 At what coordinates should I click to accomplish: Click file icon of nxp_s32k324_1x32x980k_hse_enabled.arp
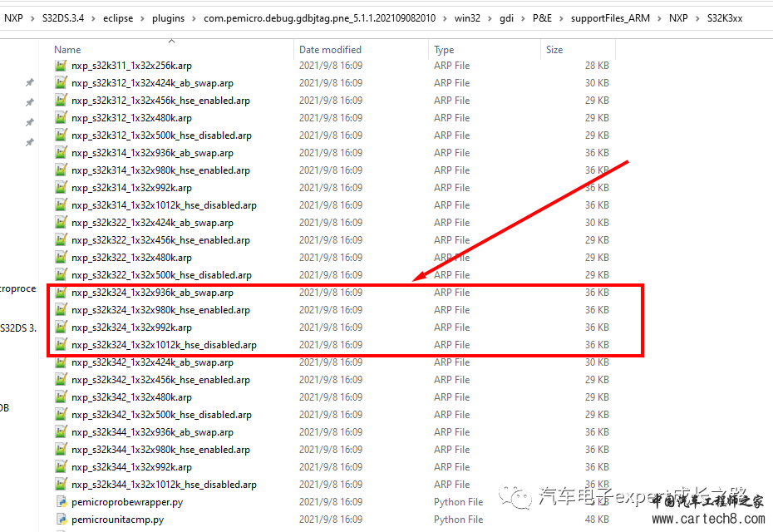(x=62, y=309)
